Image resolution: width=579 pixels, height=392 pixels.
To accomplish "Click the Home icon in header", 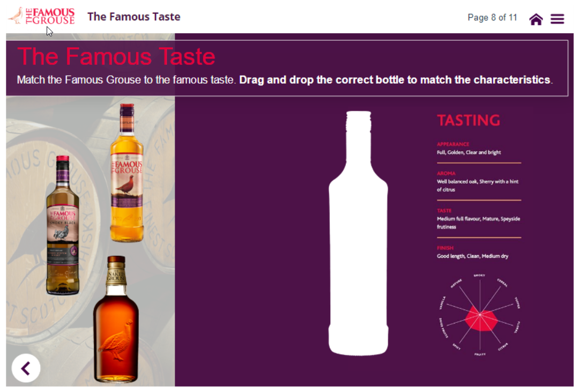I will pos(536,19).
